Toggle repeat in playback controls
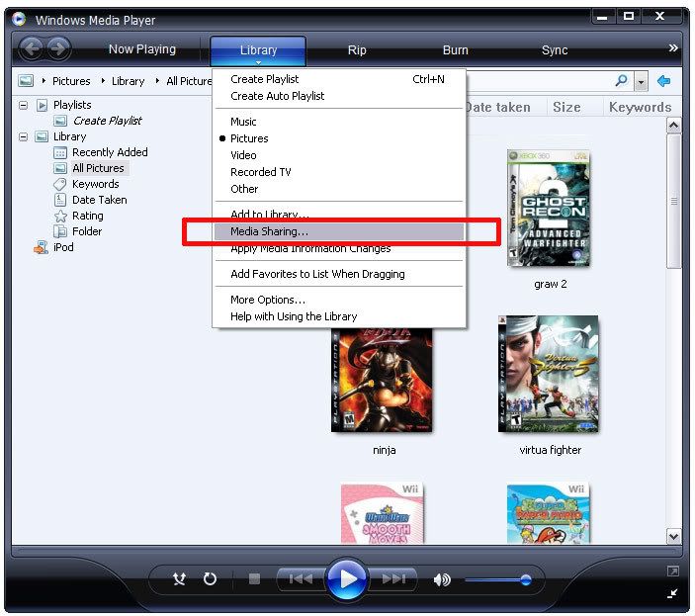Viewport: 695px width, 616px height. click(210, 579)
